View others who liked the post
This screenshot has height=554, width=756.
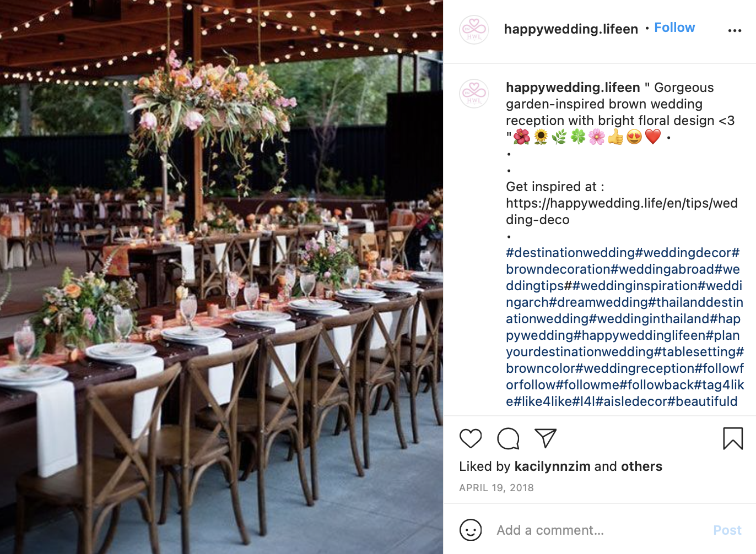click(641, 466)
